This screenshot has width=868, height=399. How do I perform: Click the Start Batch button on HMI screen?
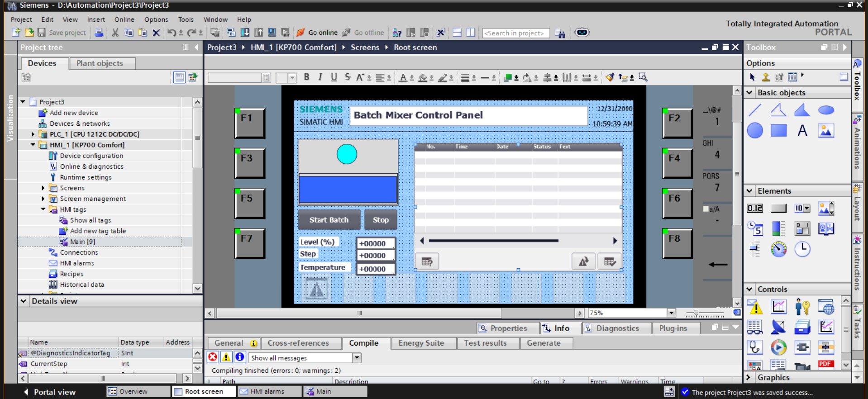pyautogui.click(x=329, y=220)
